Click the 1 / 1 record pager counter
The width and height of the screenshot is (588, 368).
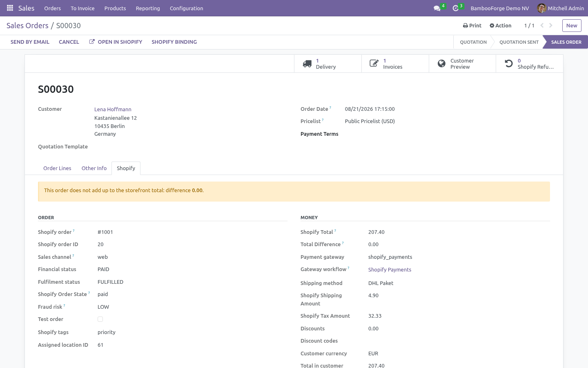coord(529,25)
